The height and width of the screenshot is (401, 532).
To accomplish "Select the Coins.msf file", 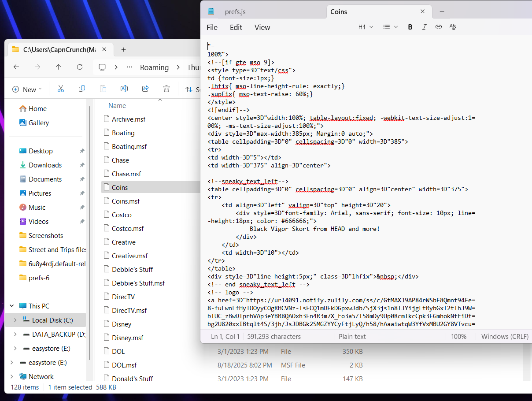I will click(x=126, y=201).
